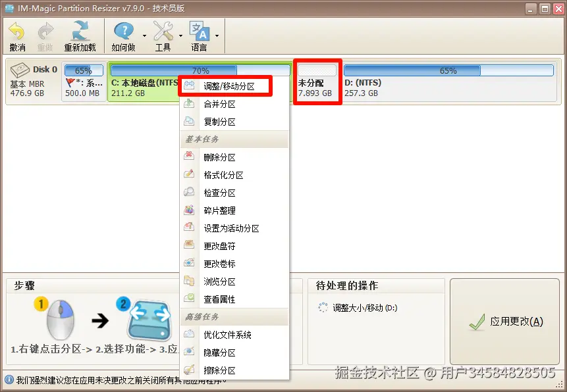Choose 擦除分区 from the context menu
The width and height of the screenshot is (567, 392).
pos(234,370)
